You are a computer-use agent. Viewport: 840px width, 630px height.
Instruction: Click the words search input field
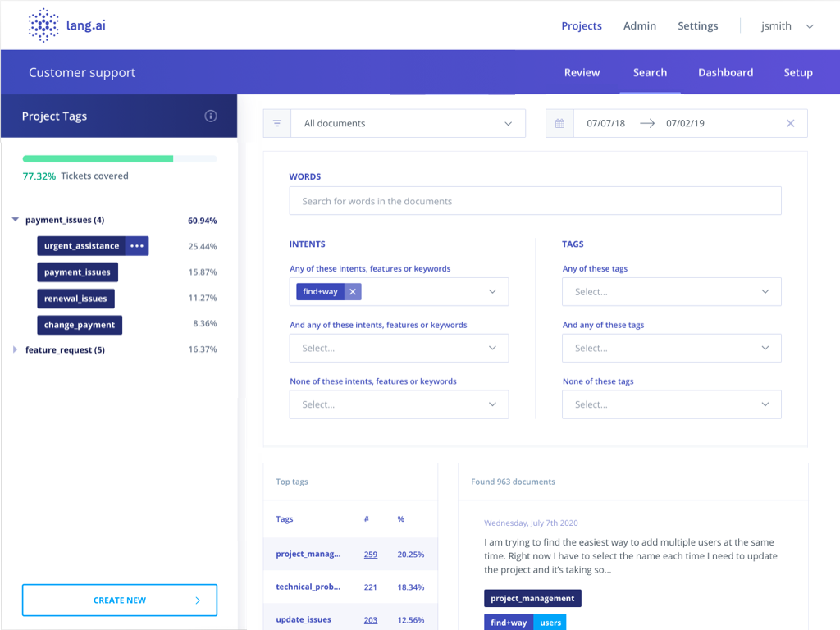coord(535,200)
